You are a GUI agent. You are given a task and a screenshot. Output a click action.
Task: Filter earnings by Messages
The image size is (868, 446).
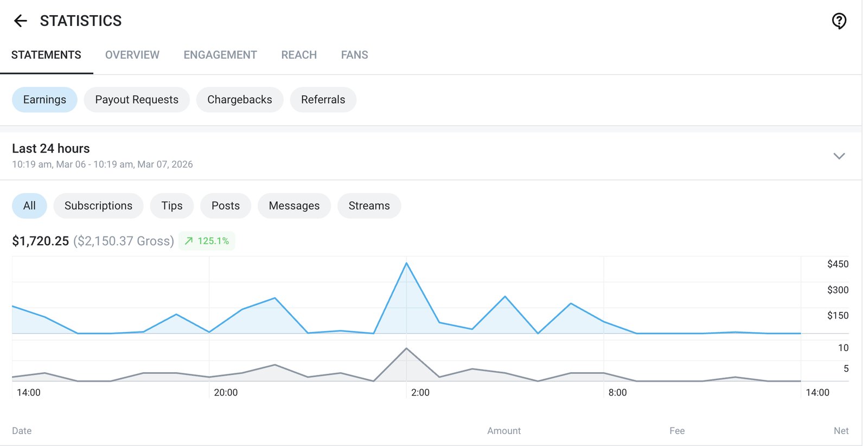[294, 206]
